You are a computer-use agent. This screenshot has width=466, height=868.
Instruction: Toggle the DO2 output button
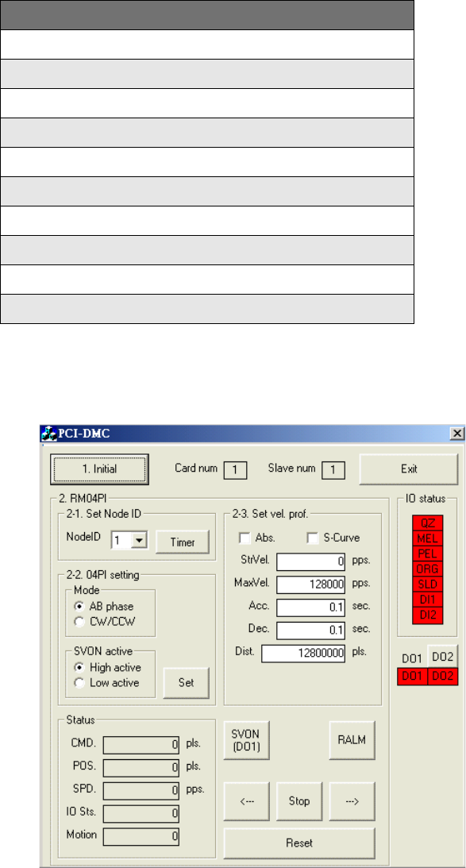(x=443, y=657)
